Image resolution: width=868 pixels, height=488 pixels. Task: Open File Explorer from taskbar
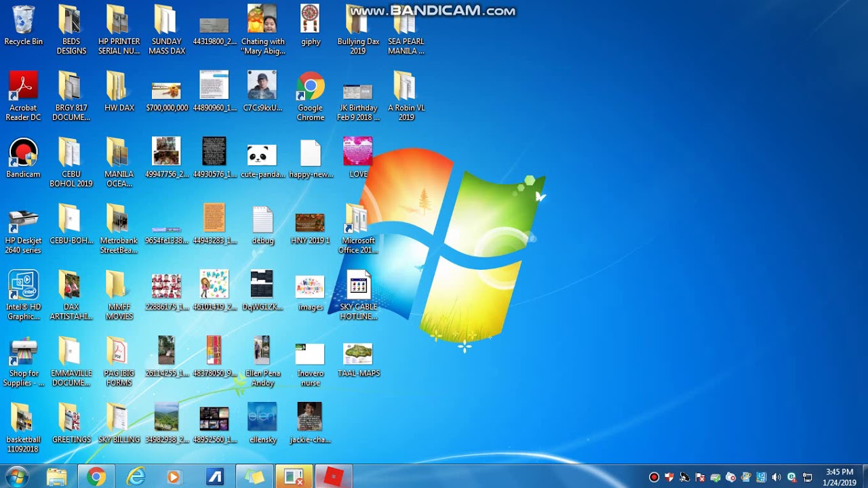click(56, 476)
